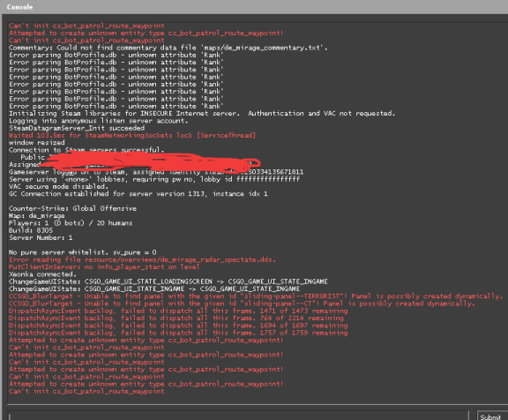Click 'PutClientInServer: no info_player_start on level' line

click(x=104, y=267)
